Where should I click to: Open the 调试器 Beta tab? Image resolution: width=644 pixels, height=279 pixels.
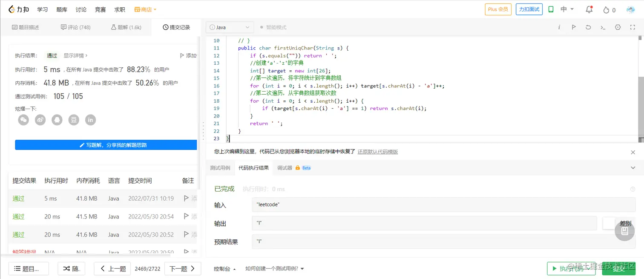click(294, 168)
